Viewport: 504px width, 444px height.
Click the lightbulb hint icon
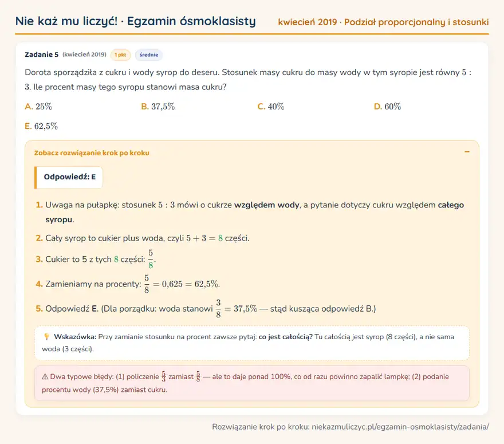(x=46, y=337)
